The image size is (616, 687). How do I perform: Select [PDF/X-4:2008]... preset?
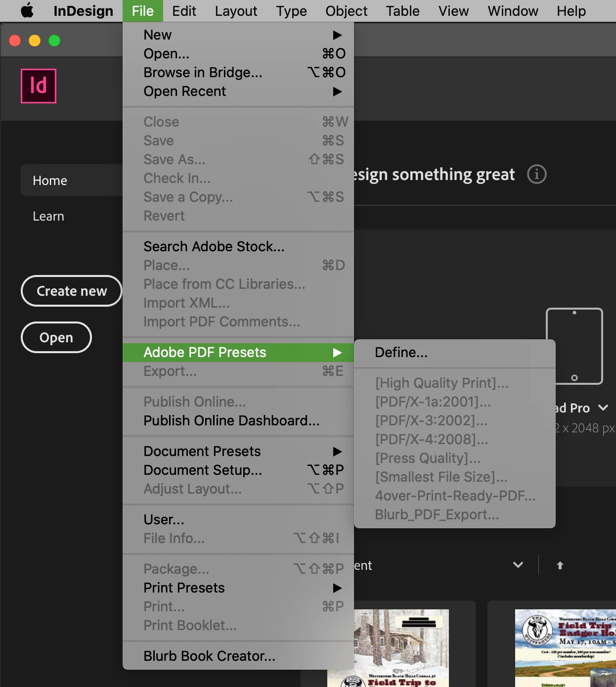coord(455,439)
